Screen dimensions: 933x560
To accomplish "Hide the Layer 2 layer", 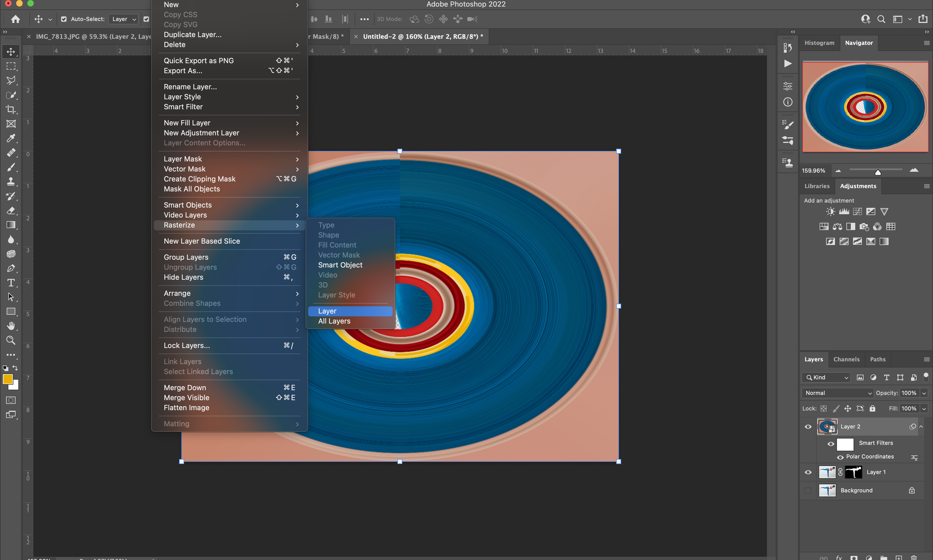I will click(808, 426).
